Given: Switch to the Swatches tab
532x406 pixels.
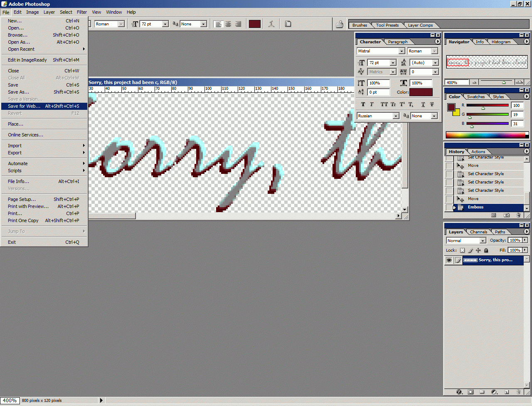Looking at the screenshot, I should click(x=476, y=97).
